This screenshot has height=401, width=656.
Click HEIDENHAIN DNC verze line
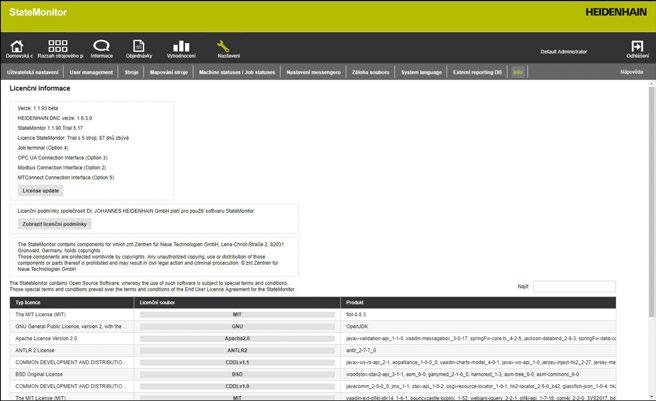pyautogui.click(x=54, y=118)
